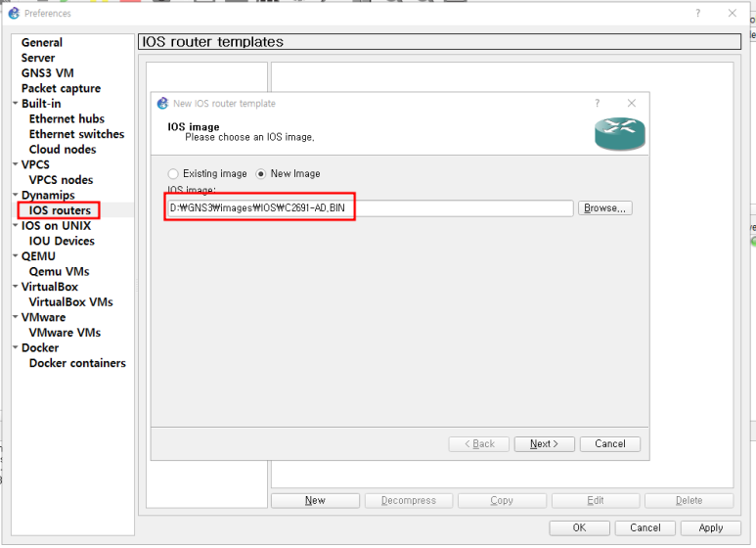Collapse the Docker tree arrow
The width and height of the screenshot is (756, 548).
16,347
